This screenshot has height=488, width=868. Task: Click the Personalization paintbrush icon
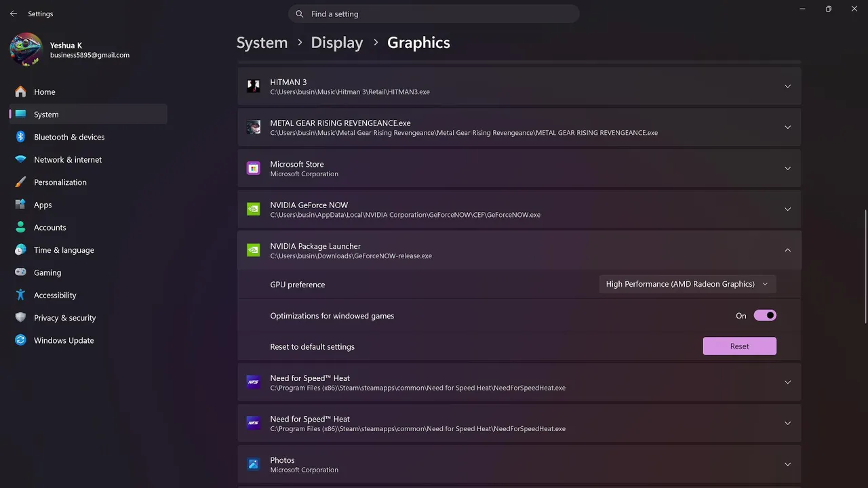pos(20,182)
